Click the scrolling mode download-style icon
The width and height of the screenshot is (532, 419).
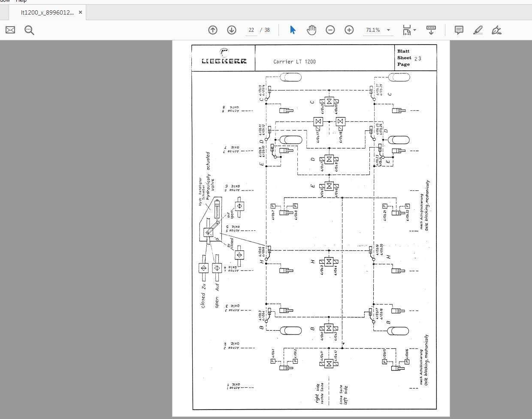(x=431, y=30)
